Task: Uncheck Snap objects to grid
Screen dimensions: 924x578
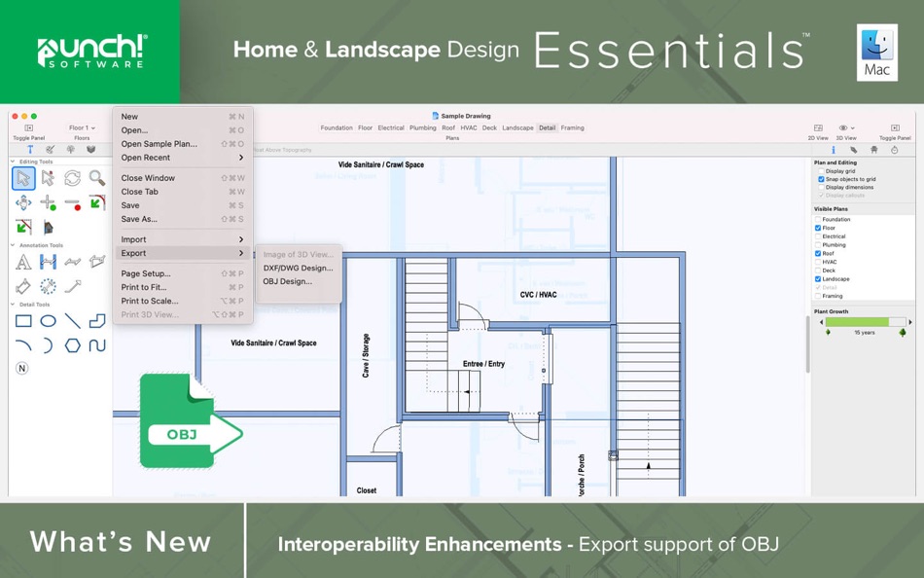Action: [821, 179]
